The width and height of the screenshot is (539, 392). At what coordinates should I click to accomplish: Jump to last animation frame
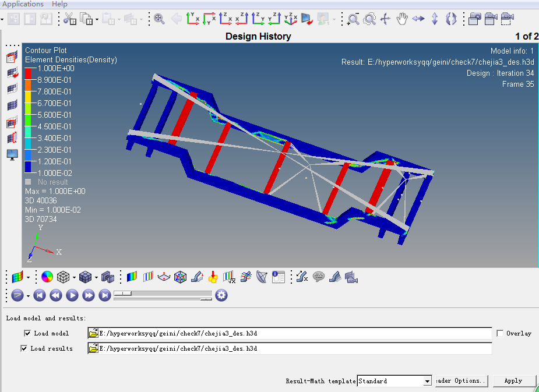[x=105, y=295]
